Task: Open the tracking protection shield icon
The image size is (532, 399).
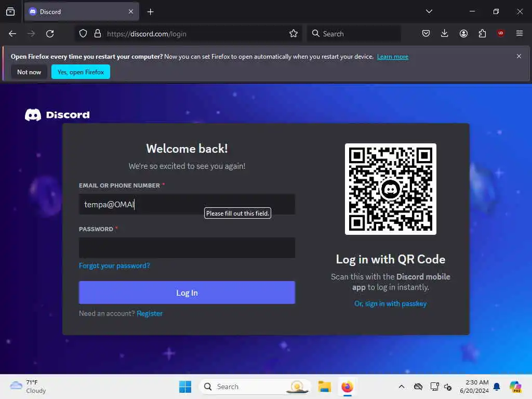Action: (x=83, y=34)
